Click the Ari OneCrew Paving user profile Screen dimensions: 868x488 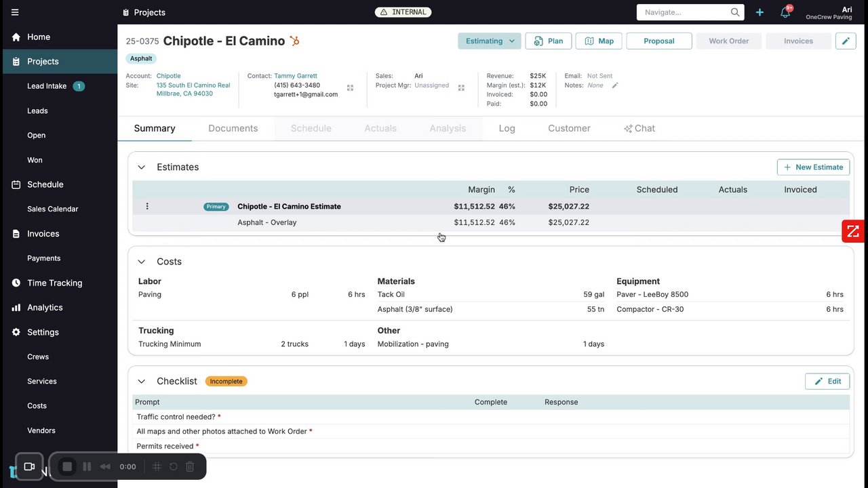(829, 13)
